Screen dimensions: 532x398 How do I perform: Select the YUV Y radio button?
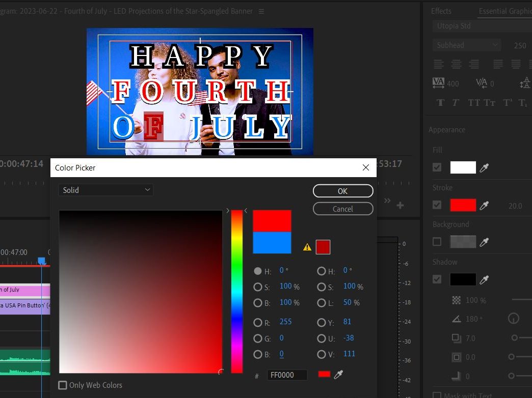[322, 322]
